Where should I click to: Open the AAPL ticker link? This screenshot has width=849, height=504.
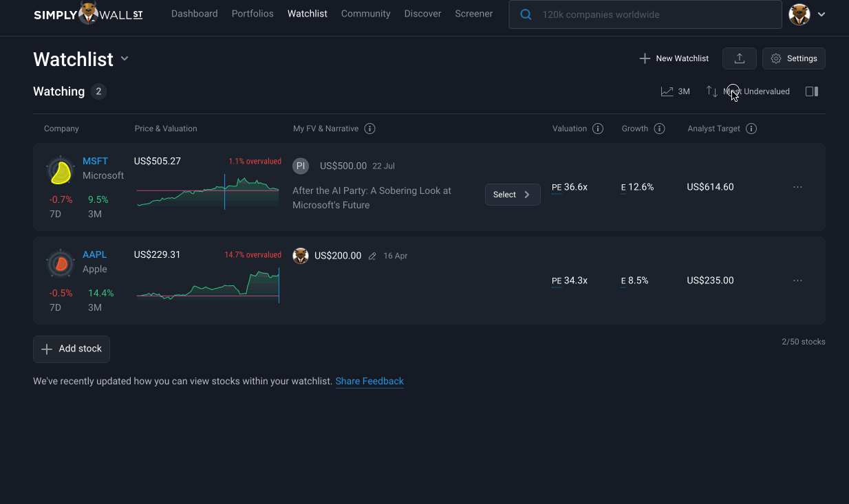[95, 254]
